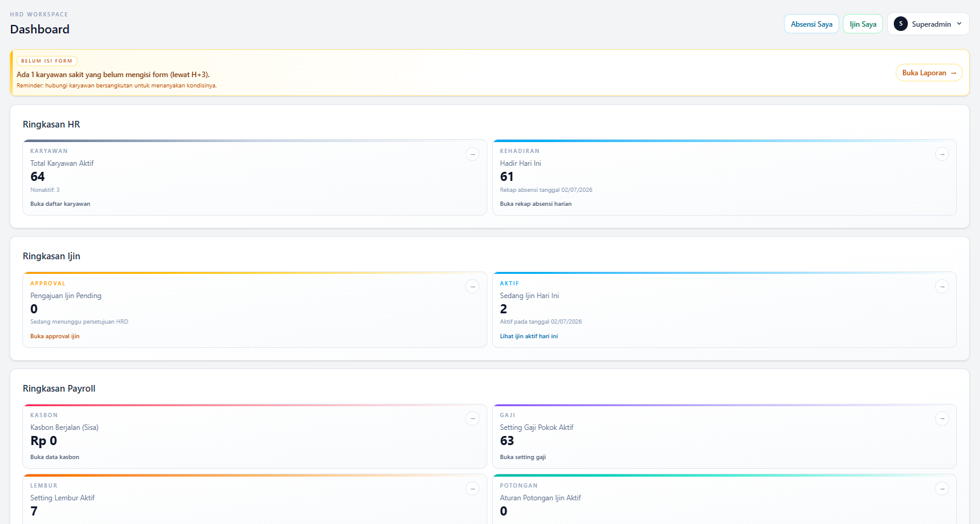Open Absensi Saya
Viewport: 980px width, 524px height.
coord(811,24)
